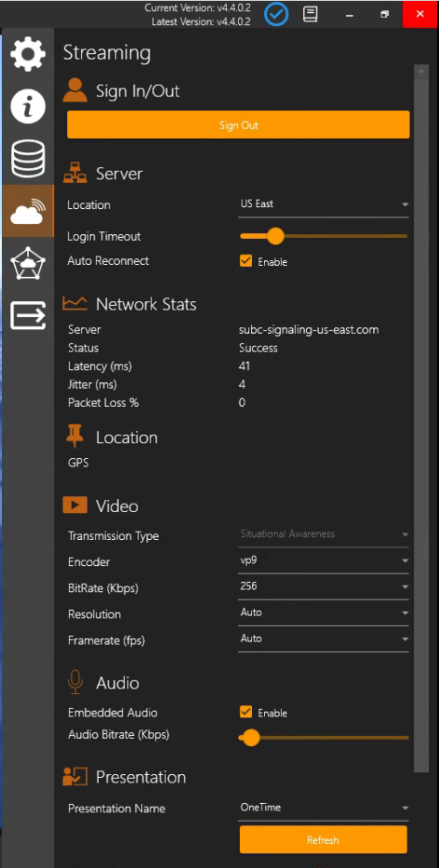This screenshot has width=439, height=868.
Task: Open the Presentation Name dropdown showing OneTime
Action: click(324, 808)
